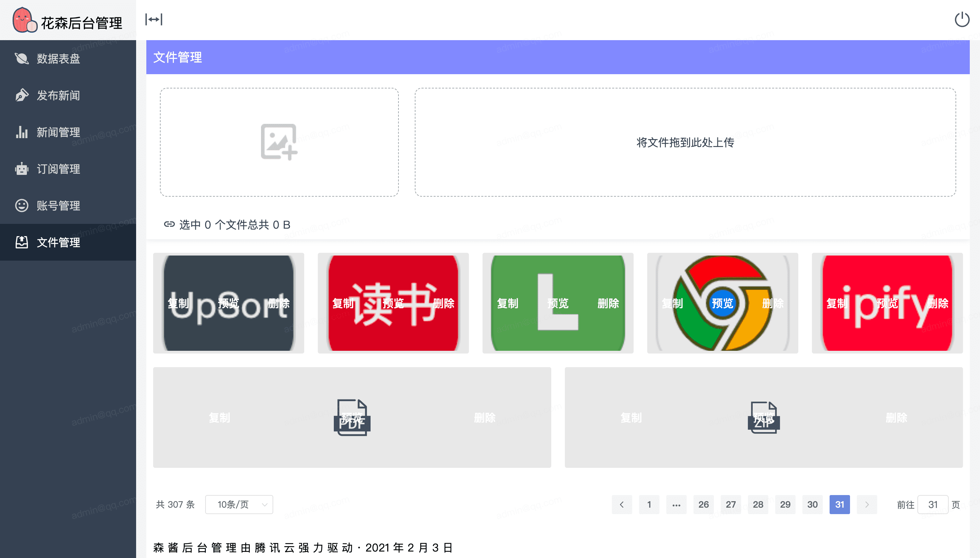980x558 pixels.
Task: Select the 发布新闻 publish news icon
Action: coord(22,95)
